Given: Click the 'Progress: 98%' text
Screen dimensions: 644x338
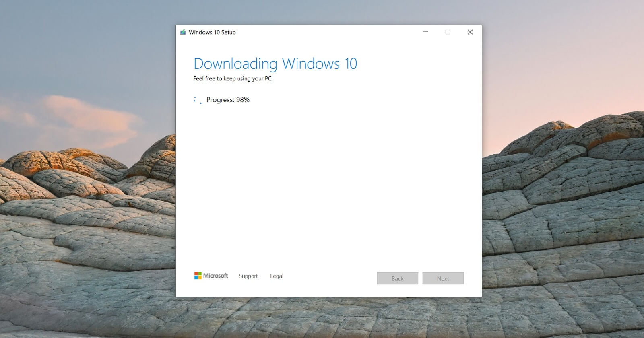Looking at the screenshot, I should pyautogui.click(x=228, y=100).
